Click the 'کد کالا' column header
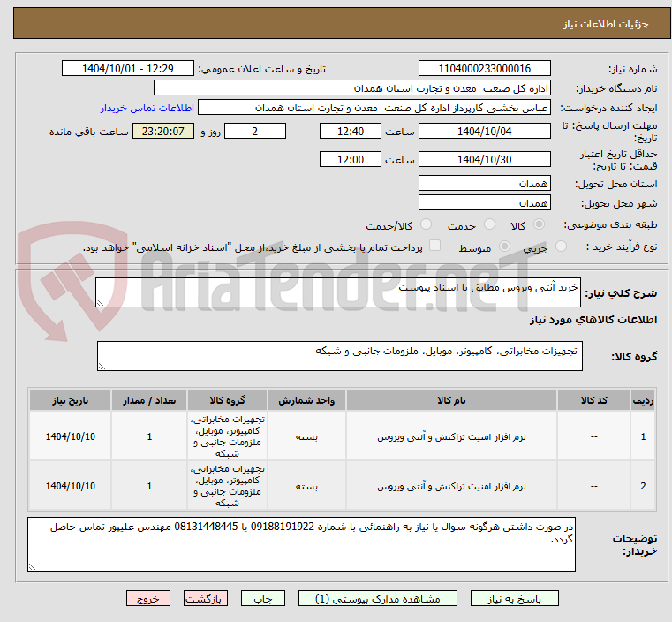The image size is (672, 622). point(593,400)
